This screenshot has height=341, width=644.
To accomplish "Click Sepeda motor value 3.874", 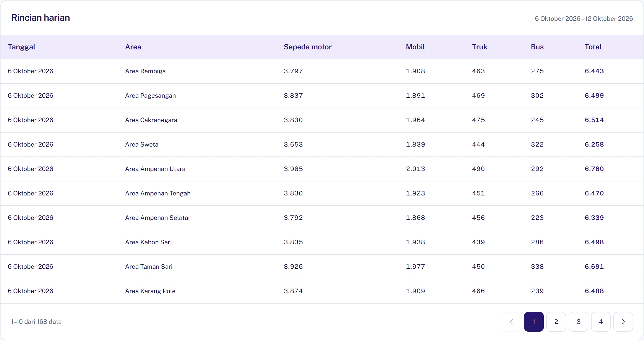I will click(293, 291).
